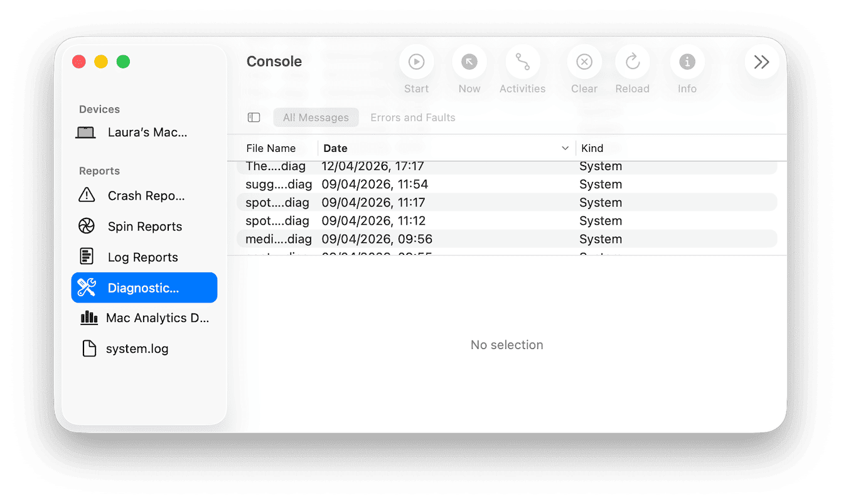
Task: Open the Info panel icon
Action: click(687, 62)
